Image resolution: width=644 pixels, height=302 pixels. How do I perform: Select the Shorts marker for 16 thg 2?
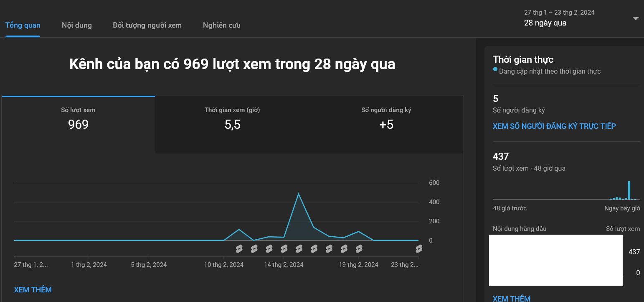click(x=314, y=249)
